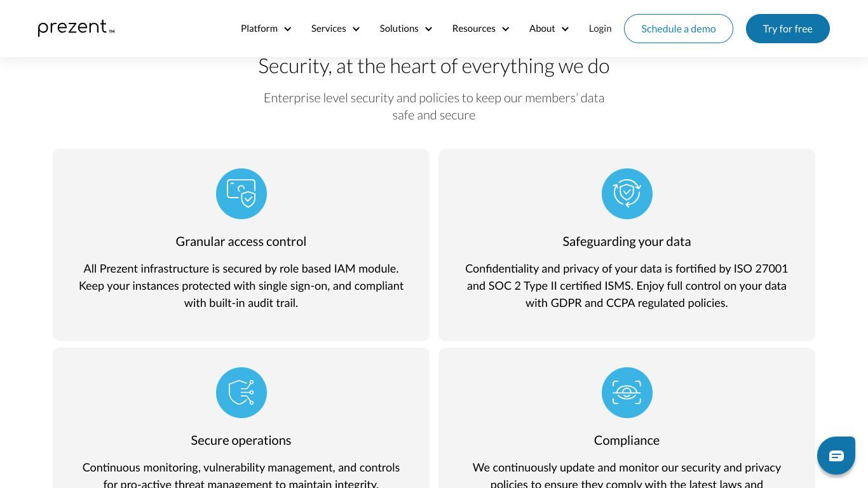868x488 pixels.
Task: Click the Safeguarding your data shield icon
Action: 627,194
